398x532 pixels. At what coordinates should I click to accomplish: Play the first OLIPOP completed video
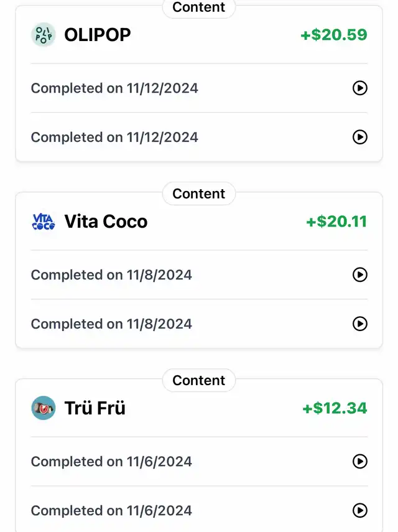pos(360,88)
